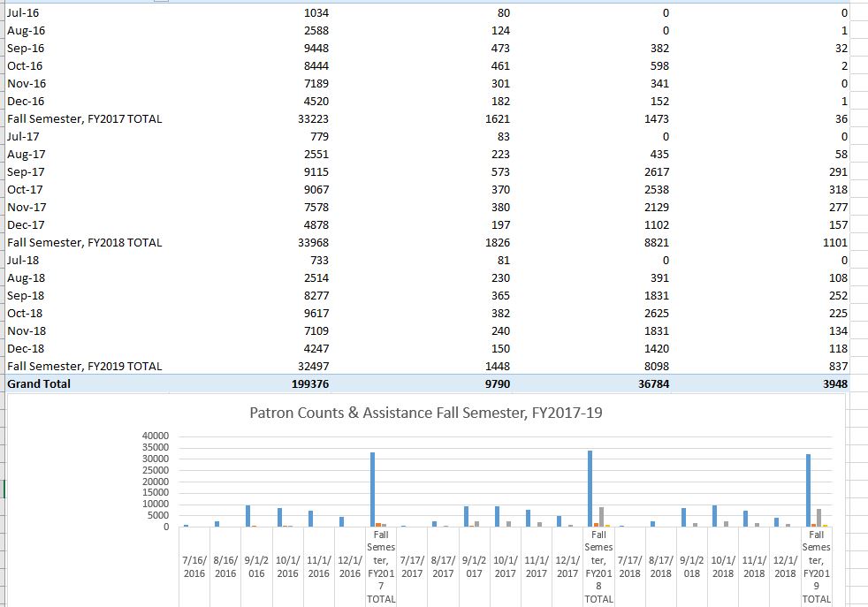Screen dimensions: 868x607
Task: Select the grand total value 199376
Action: (x=310, y=384)
